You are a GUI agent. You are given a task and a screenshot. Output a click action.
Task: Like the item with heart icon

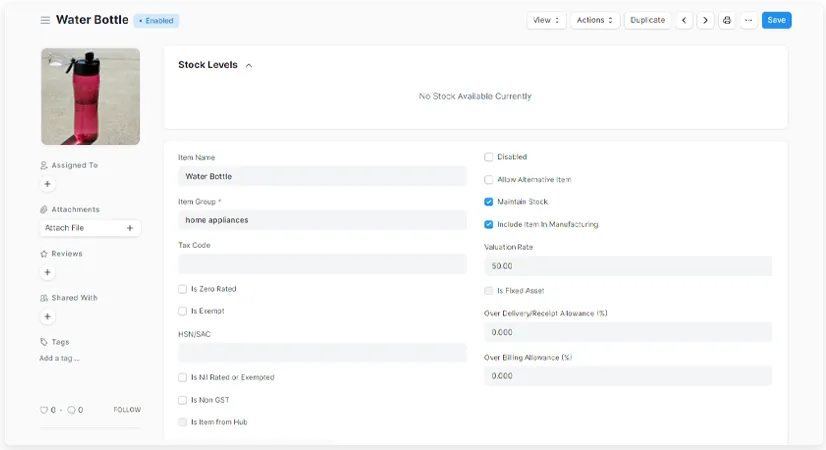click(x=44, y=410)
